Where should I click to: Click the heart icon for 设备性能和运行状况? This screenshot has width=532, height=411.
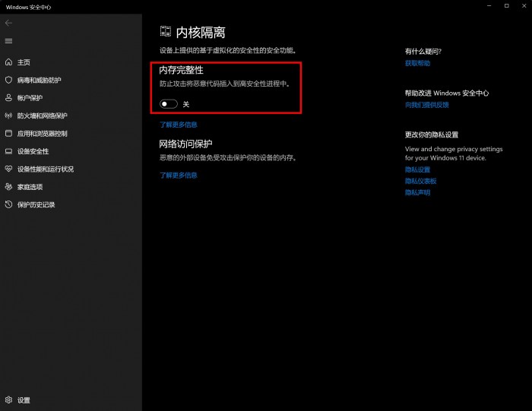9,169
